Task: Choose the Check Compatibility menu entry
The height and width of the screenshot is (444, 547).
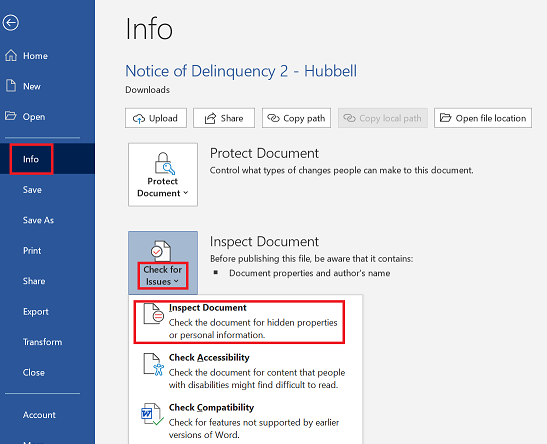Action: (245, 421)
